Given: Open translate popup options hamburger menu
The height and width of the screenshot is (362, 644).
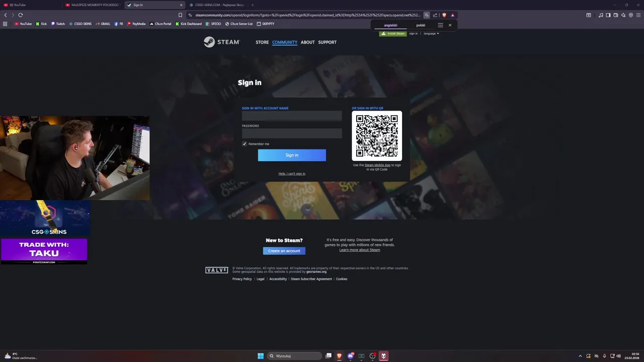Looking at the screenshot, I should tap(440, 25).
